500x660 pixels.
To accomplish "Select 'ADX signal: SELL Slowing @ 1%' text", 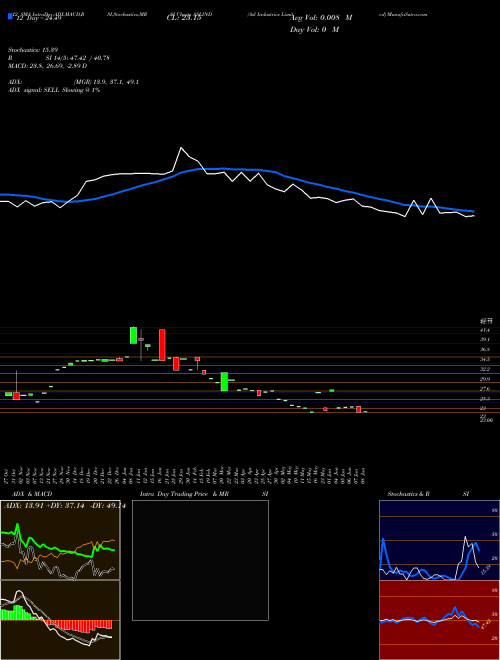I will pyautogui.click(x=54, y=90).
